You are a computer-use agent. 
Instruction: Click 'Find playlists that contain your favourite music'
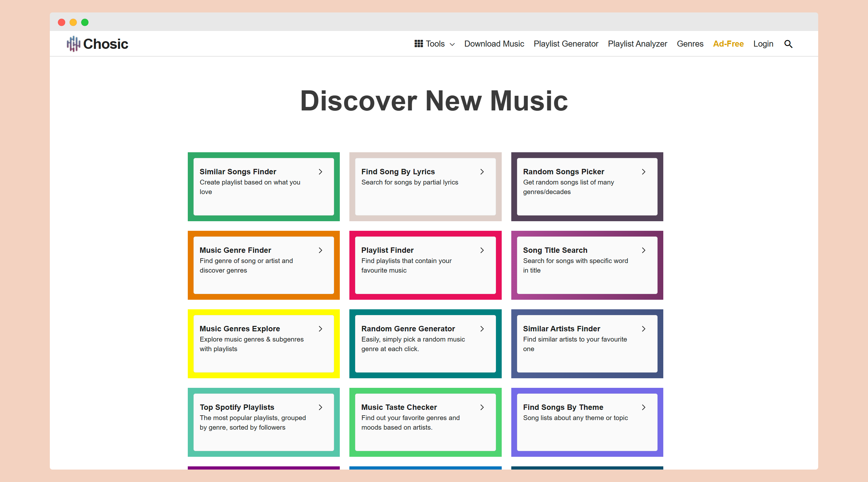[x=406, y=266]
